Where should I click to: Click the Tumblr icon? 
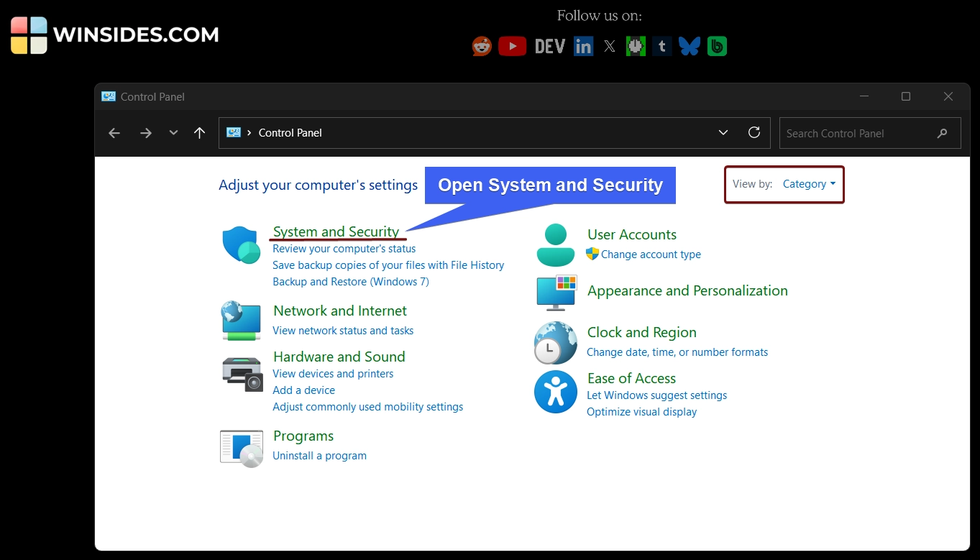click(x=661, y=45)
